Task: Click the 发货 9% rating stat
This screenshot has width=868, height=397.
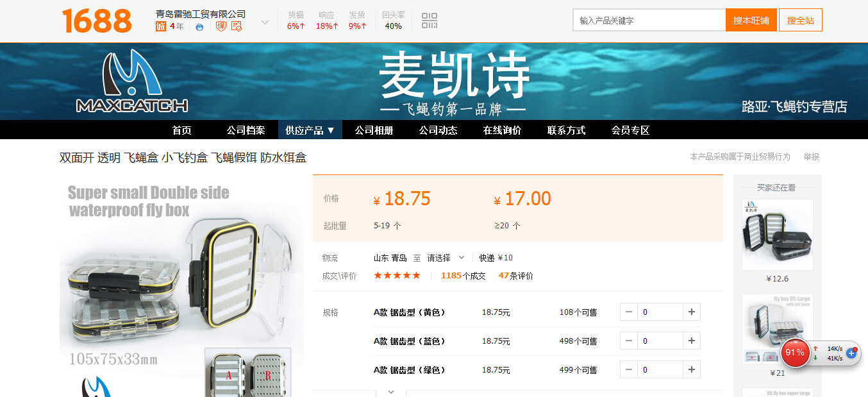Action: pyautogui.click(x=358, y=21)
